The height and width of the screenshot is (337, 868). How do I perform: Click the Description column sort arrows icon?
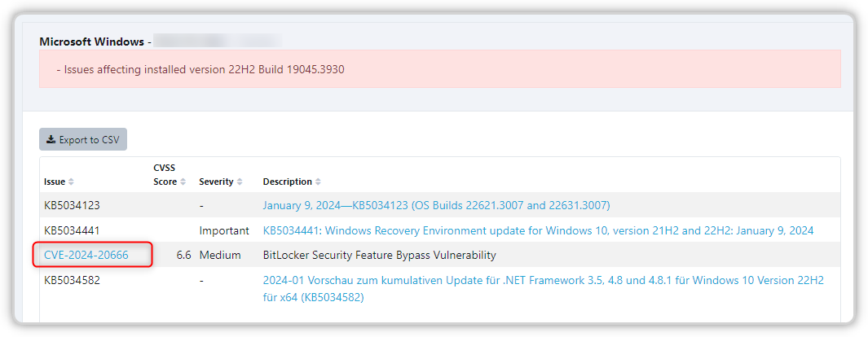pyautogui.click(x=319, y=182)
